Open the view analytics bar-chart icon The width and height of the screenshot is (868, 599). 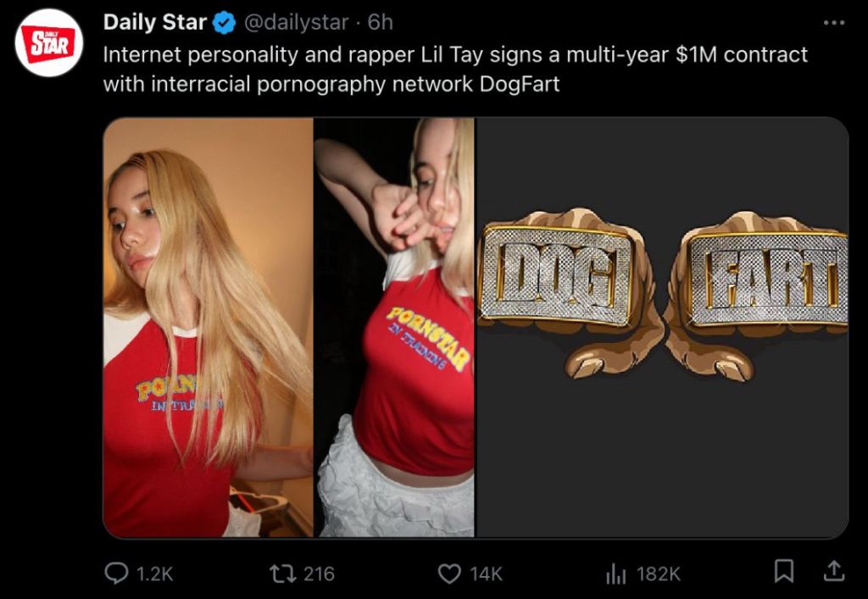(x=615, y=574)
